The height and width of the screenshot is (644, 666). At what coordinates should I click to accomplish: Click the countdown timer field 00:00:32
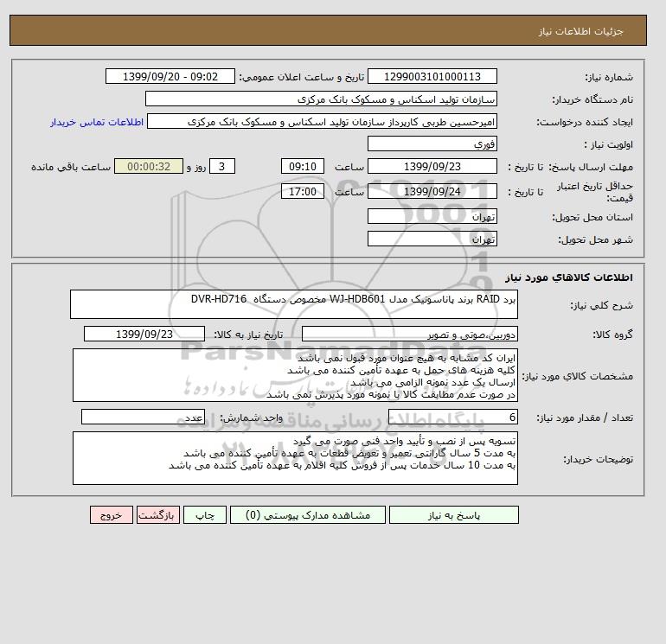pyautogui.click(x=149, y=167)
